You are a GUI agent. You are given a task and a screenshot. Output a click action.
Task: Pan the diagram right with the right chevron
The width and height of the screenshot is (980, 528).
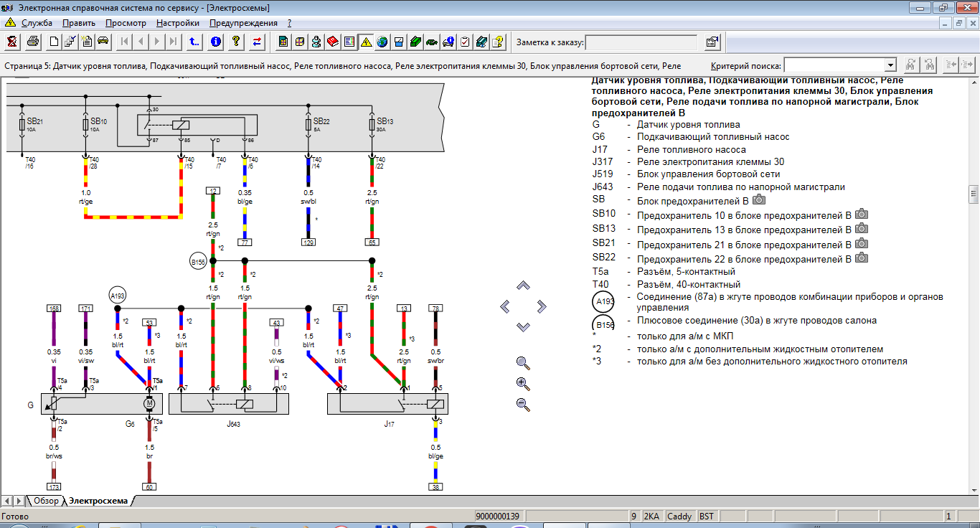[542, 306]
